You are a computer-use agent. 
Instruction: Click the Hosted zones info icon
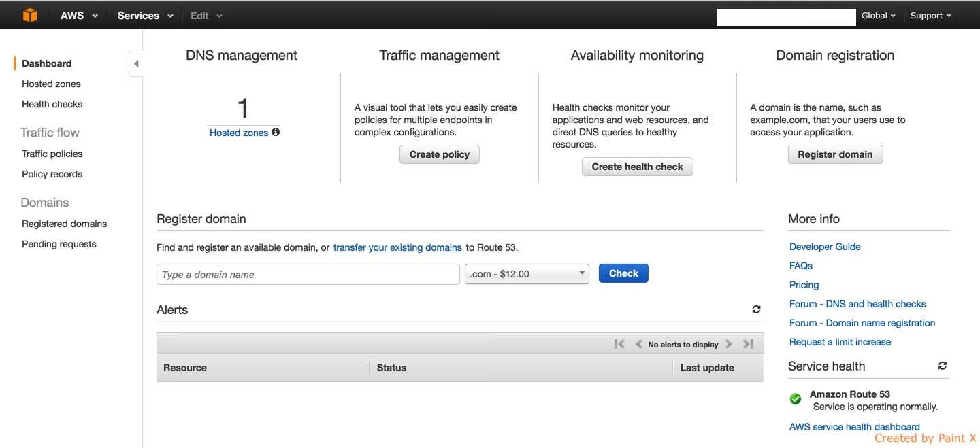coord(275,132)
